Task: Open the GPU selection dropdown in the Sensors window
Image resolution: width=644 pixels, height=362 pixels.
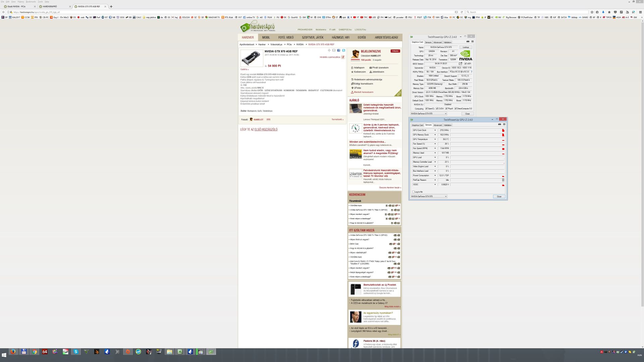Action: point(429,196)
